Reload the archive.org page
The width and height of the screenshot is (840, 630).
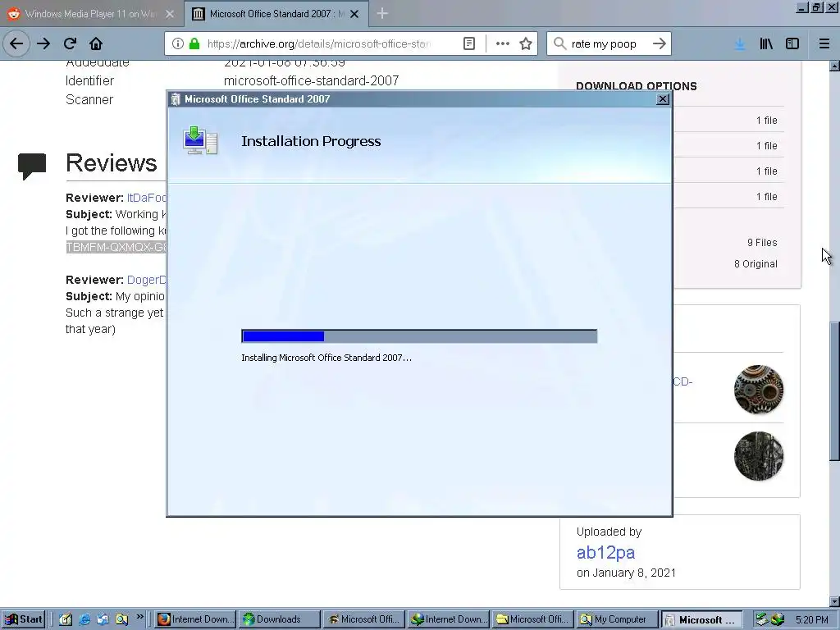(x=70, y=44)
